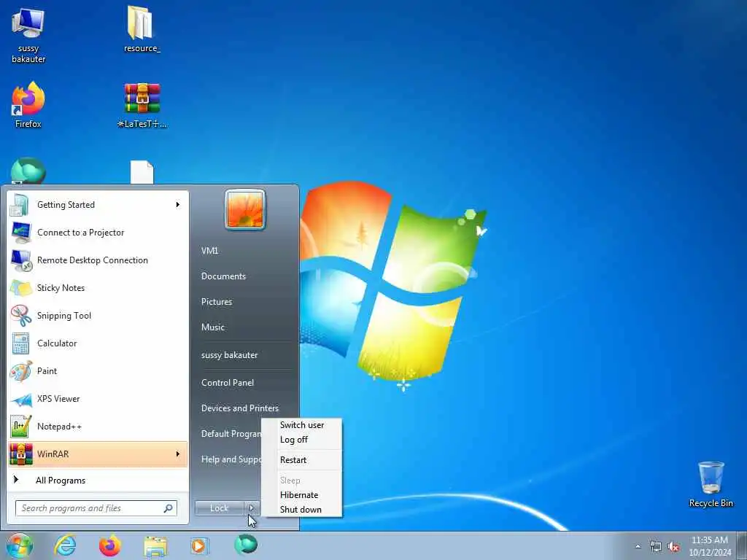Screen dimensions: 747x560
Task: Expand Getting Started submenu arrow
Action: (x=178, y=205)
